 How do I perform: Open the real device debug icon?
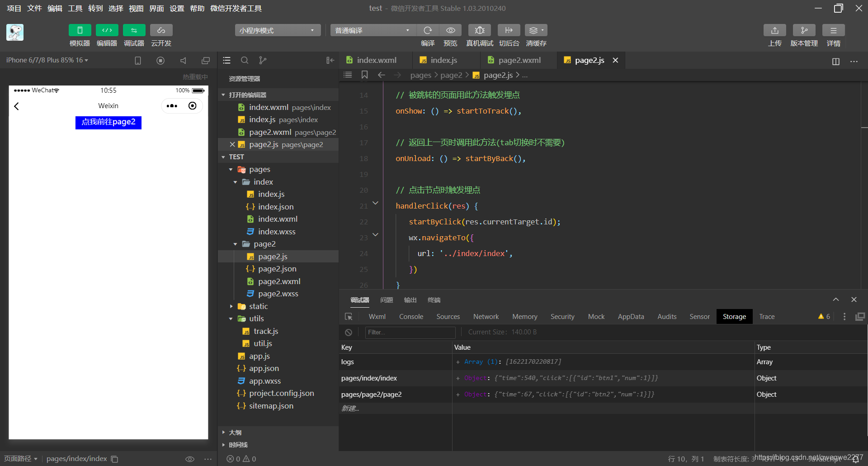[x=480, y=30]
